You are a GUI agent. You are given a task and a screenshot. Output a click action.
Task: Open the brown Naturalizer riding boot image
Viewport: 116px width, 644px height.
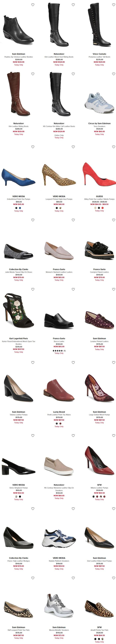pos(18,94)
